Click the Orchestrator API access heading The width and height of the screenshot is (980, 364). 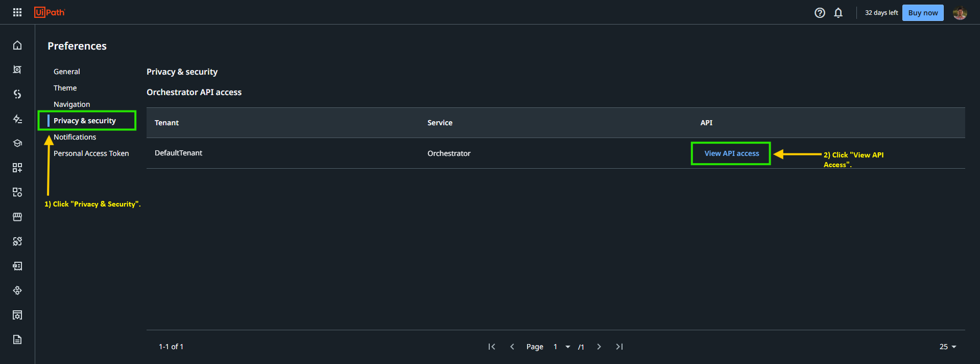pyautogui.click(x=194, y=92)
